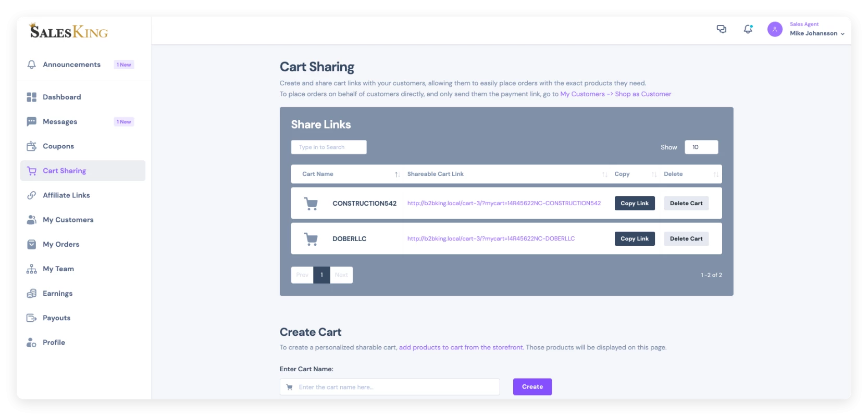Open the Announcements bell icon
Viewport: 868px width, 416px height.
(x=31, y=65)
